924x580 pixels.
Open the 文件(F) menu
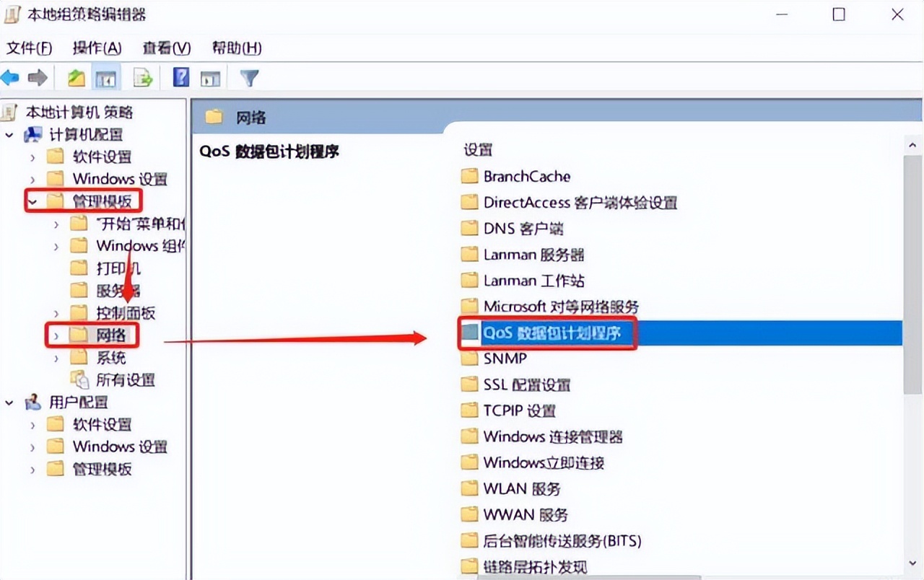[30, 48]
